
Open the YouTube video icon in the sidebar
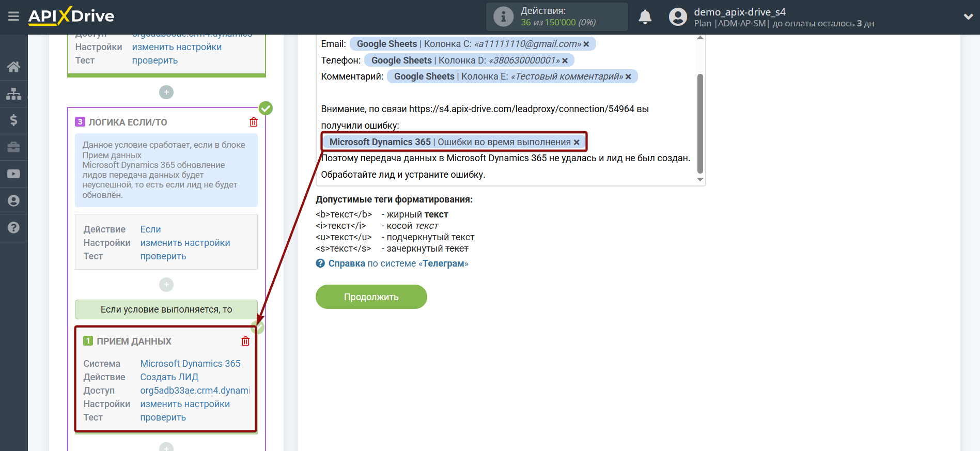14,174
